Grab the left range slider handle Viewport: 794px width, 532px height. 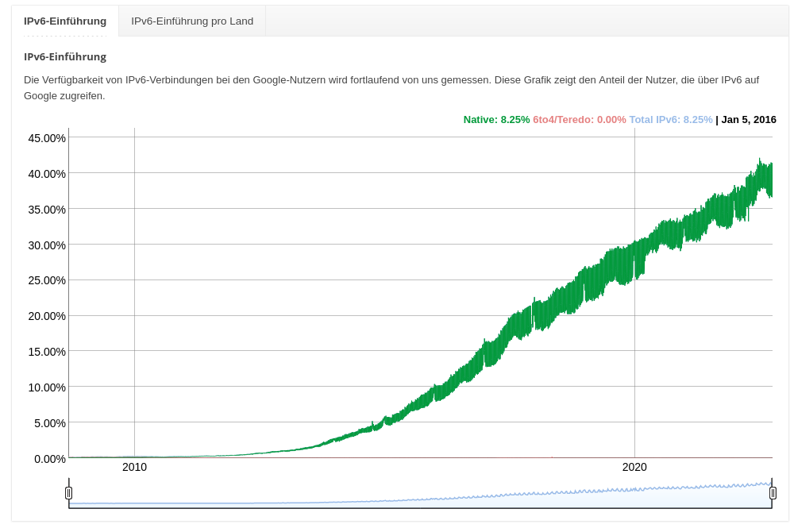tap(69, 492)
